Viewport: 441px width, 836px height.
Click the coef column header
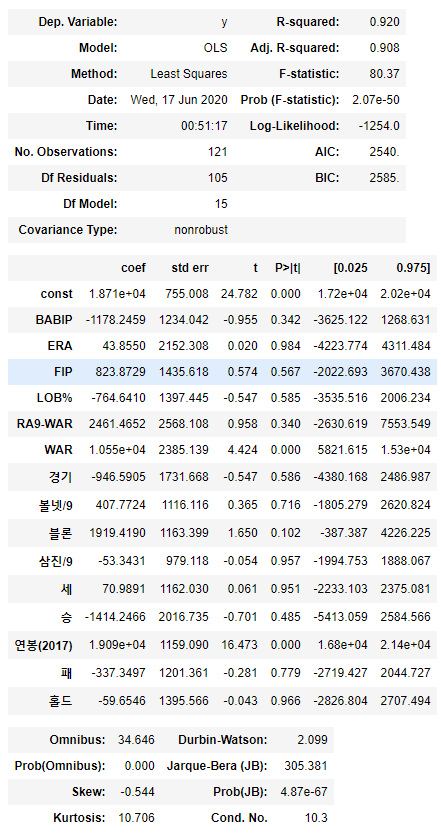pyautogui.click(x=133, y=268)
